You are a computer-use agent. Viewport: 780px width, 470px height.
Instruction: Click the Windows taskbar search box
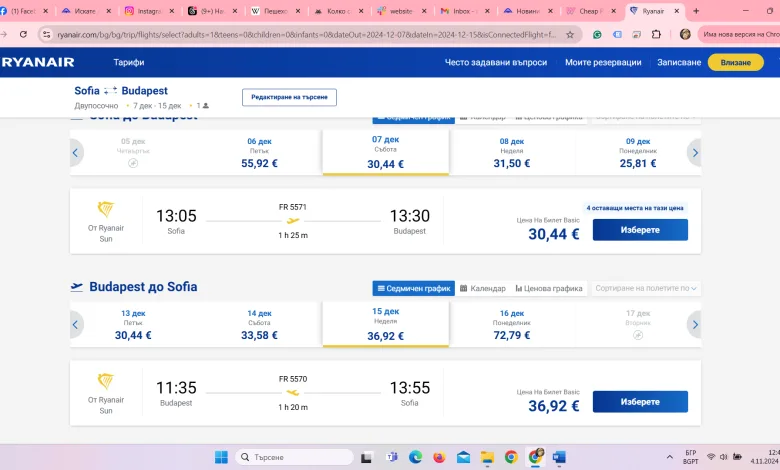[294, 457]
